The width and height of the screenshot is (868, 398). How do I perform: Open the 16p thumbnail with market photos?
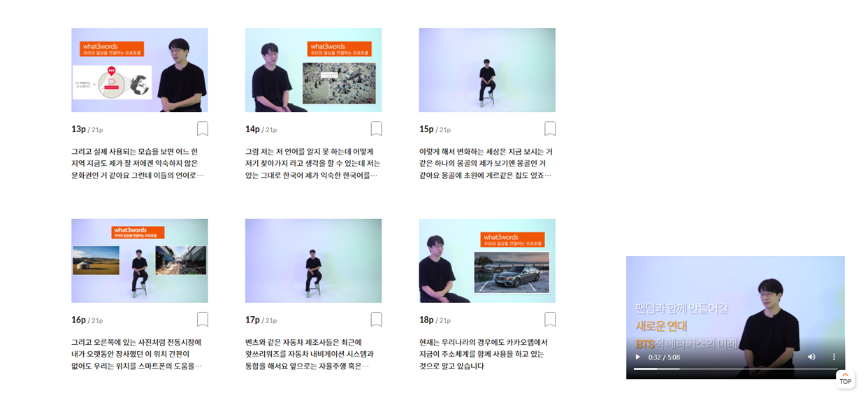[140, 261]
